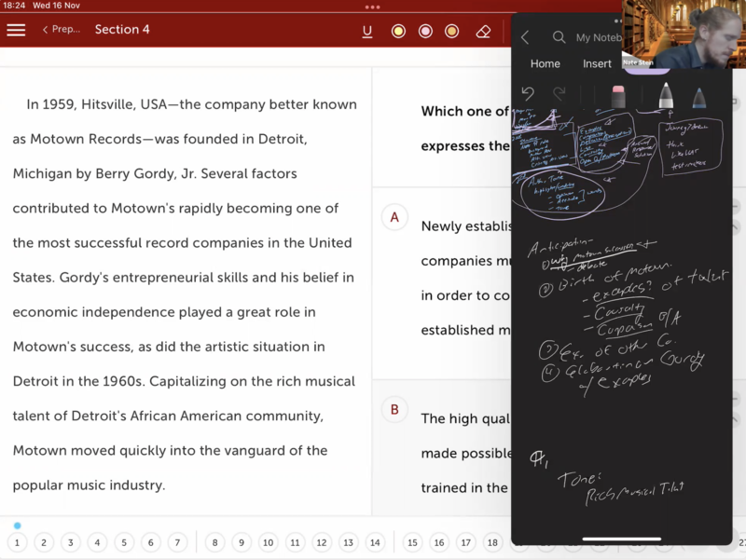Choose answer option A
The image size is (746, 560).
(x=394, y=217)
